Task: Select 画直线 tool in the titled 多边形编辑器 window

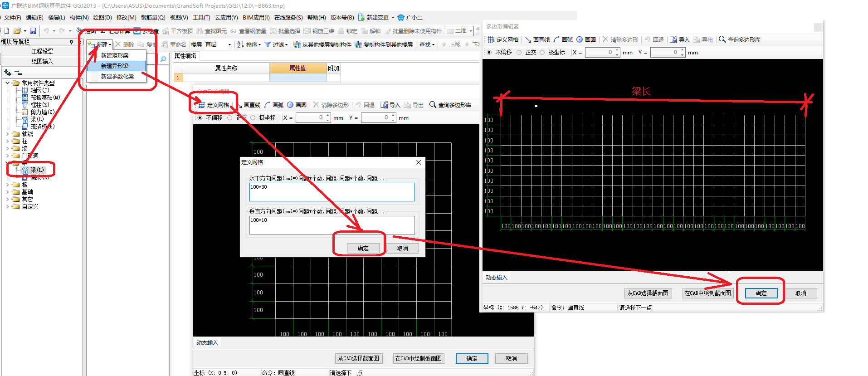Action: coord(537,39)
